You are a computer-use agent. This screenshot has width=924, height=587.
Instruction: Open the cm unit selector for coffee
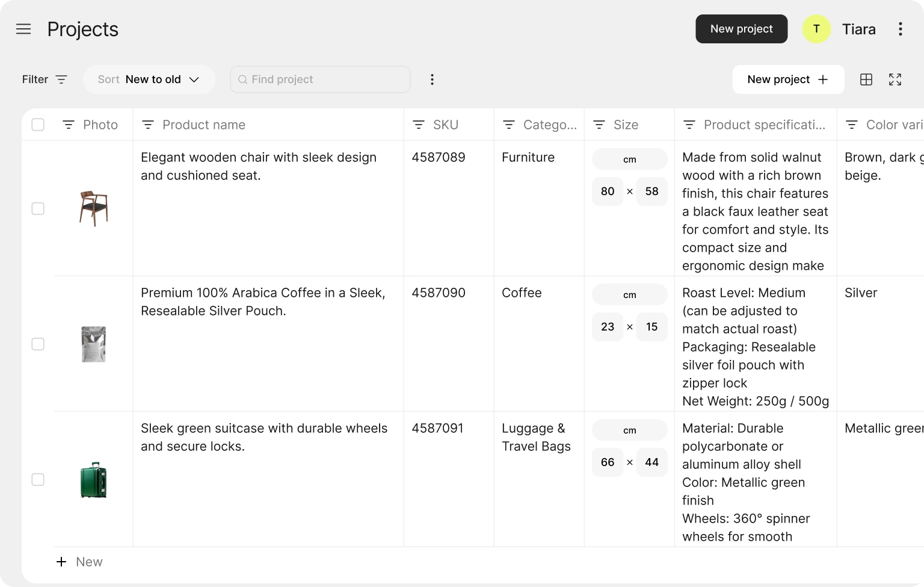[629, 295]
